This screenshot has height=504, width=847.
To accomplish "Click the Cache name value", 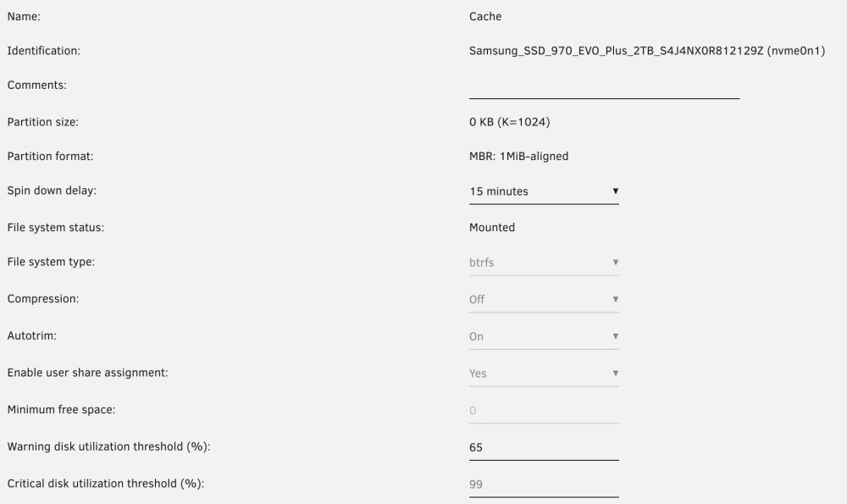I will pos(485,16).
